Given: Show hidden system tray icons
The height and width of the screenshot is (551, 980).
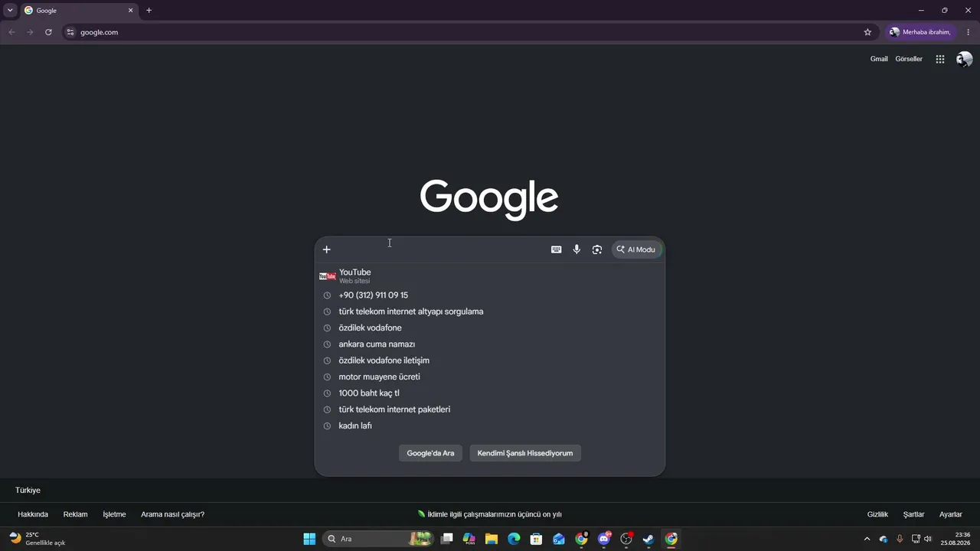Looking at the screenshot, I should click(867, 539).
